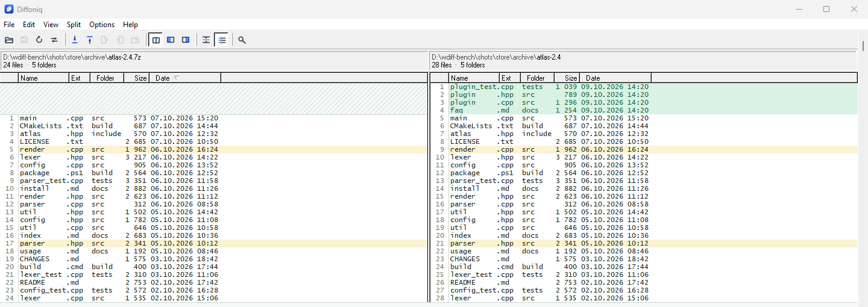The height and width of the screenshot is (307, 868).
Task: Click the Diffoniq app icon in title bar
Action: 8,9
